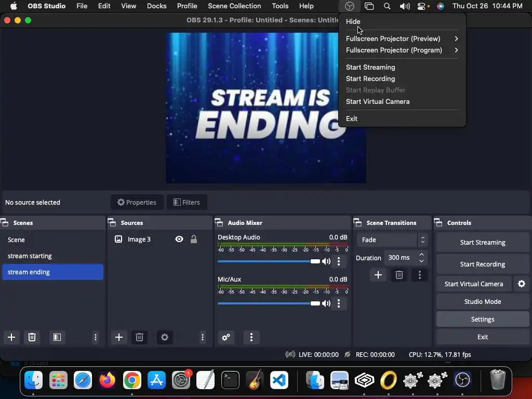
Task: Open the Docks menu
Action: 157,6
